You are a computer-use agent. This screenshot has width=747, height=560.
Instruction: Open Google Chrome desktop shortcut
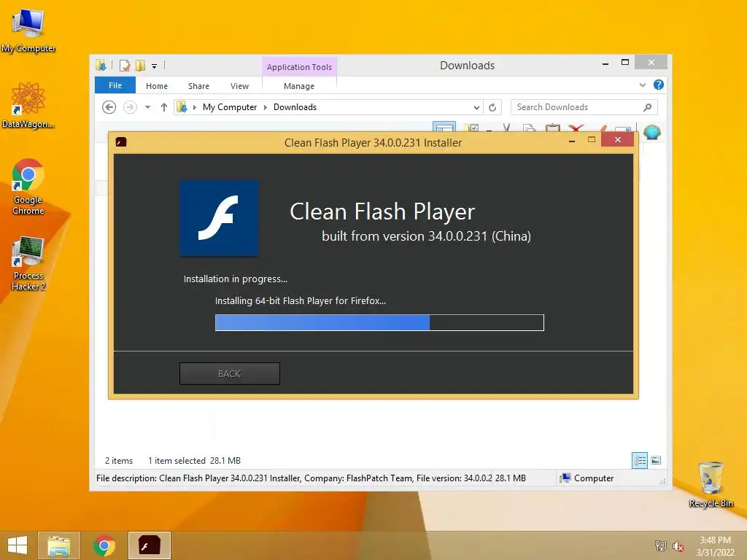(28, 187)
